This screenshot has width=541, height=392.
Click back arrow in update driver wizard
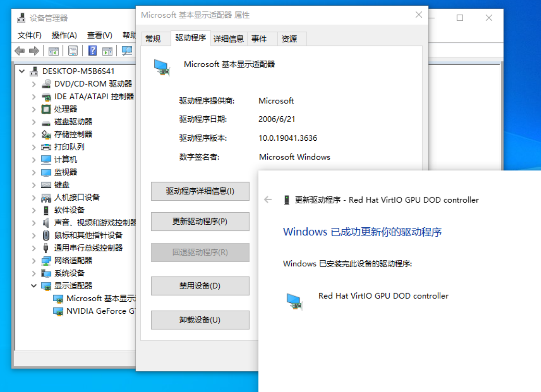(x=268, y=200)
